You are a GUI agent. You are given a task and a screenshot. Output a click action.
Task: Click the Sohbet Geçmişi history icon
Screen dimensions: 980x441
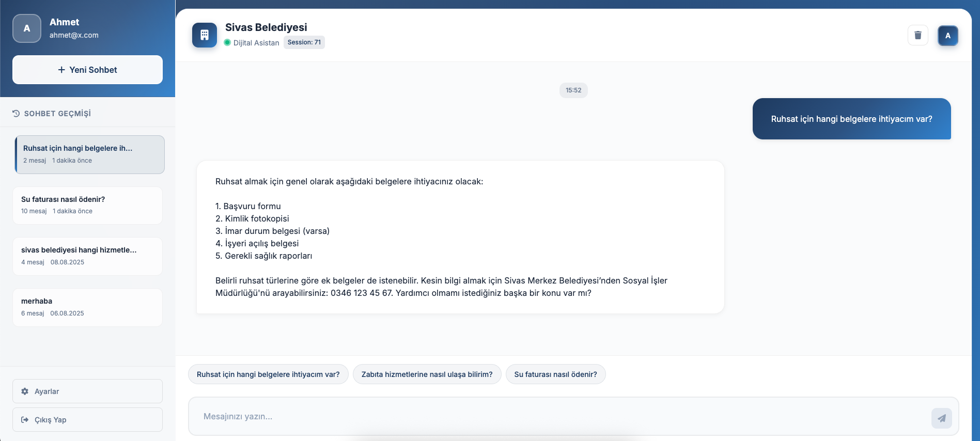coord(16,114)
